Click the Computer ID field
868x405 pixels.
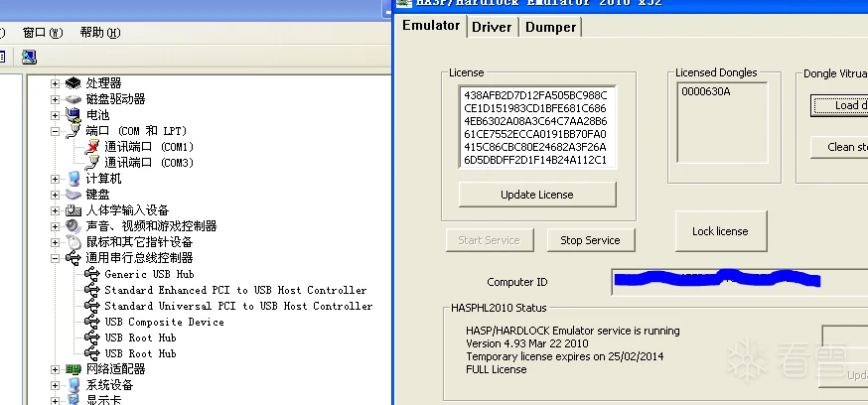(x=740, y=282)
